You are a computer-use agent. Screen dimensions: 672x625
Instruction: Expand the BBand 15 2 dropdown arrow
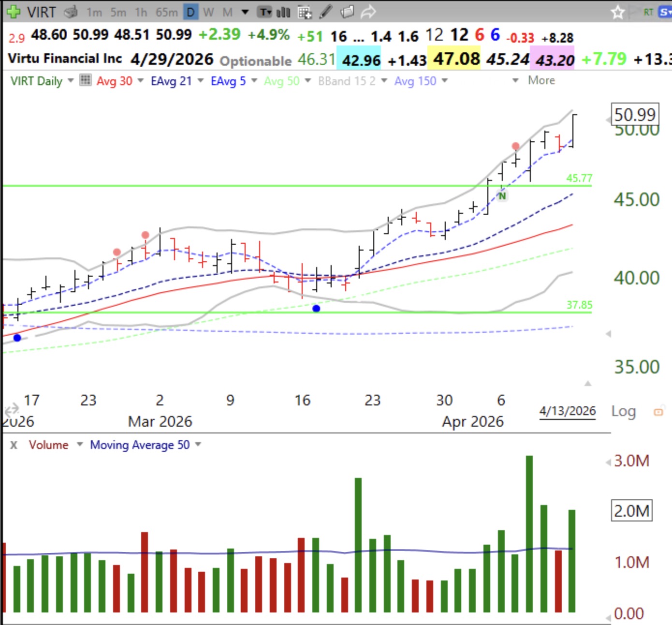tap(384, 80)
